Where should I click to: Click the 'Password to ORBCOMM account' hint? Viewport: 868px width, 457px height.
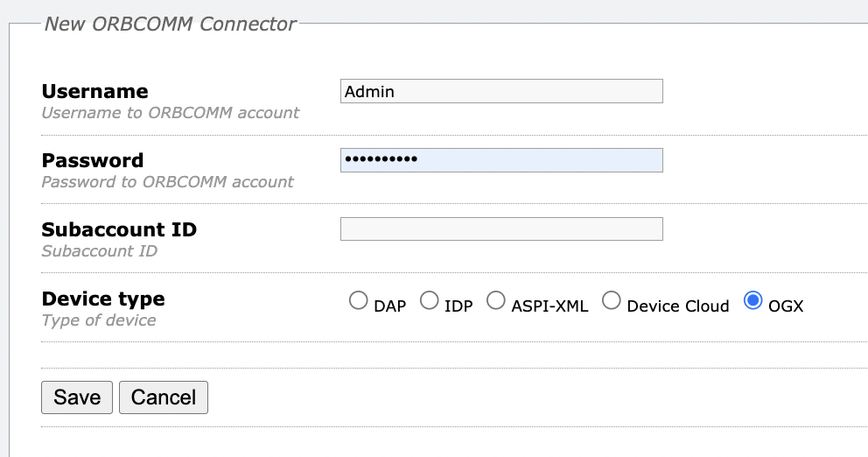(x=167, y=182)
